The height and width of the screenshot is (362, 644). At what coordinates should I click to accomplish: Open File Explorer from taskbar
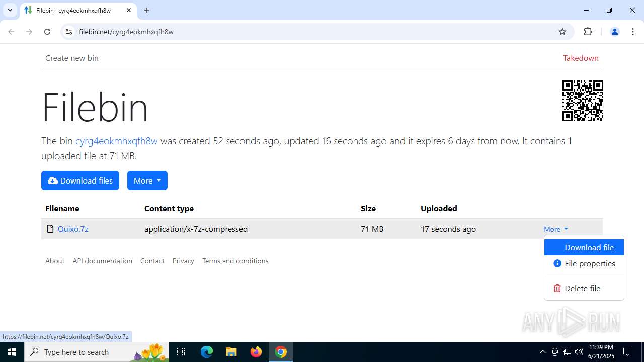click(231, 352)
